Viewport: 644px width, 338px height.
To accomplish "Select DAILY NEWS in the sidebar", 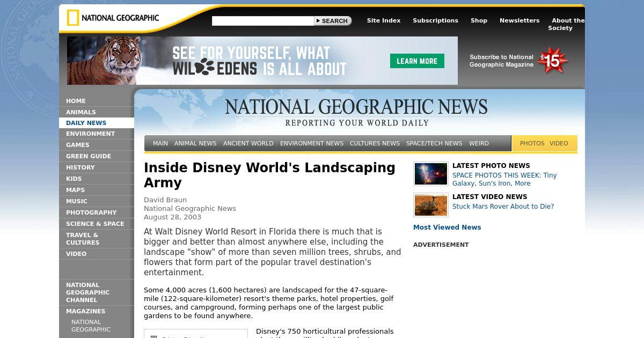I will (97, 123).
